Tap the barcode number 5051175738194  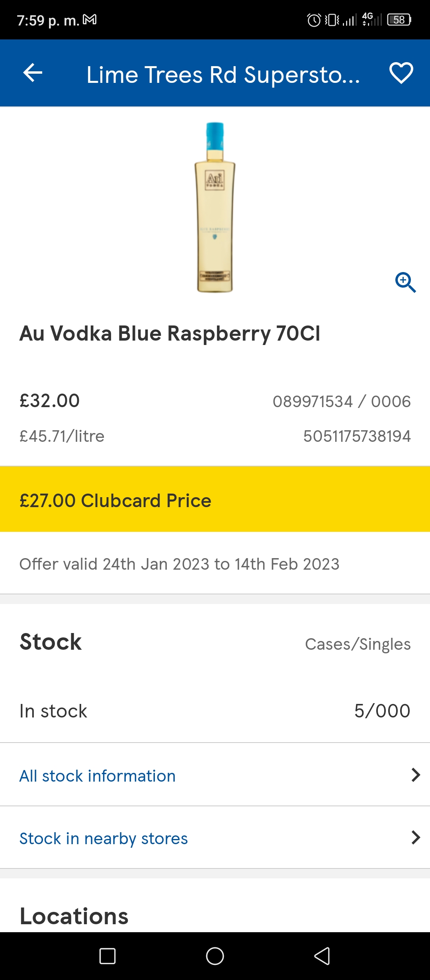coord(357,436)
